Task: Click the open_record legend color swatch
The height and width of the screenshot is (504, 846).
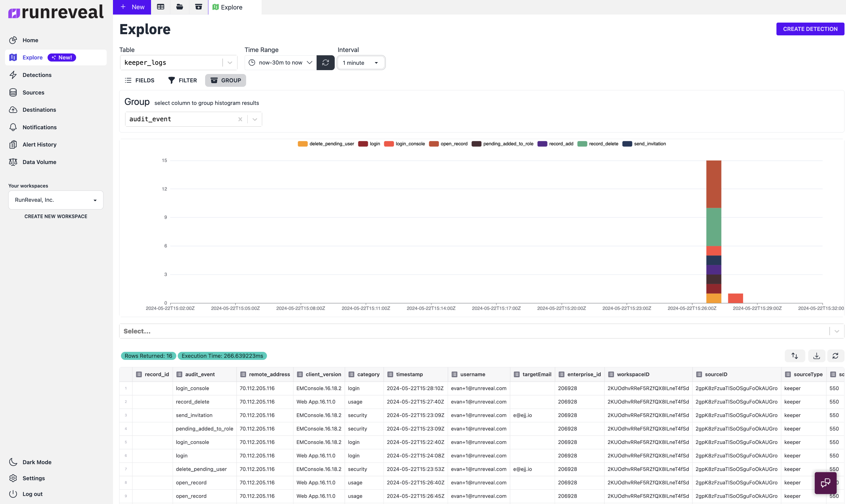Action: [x=433, y=144]
